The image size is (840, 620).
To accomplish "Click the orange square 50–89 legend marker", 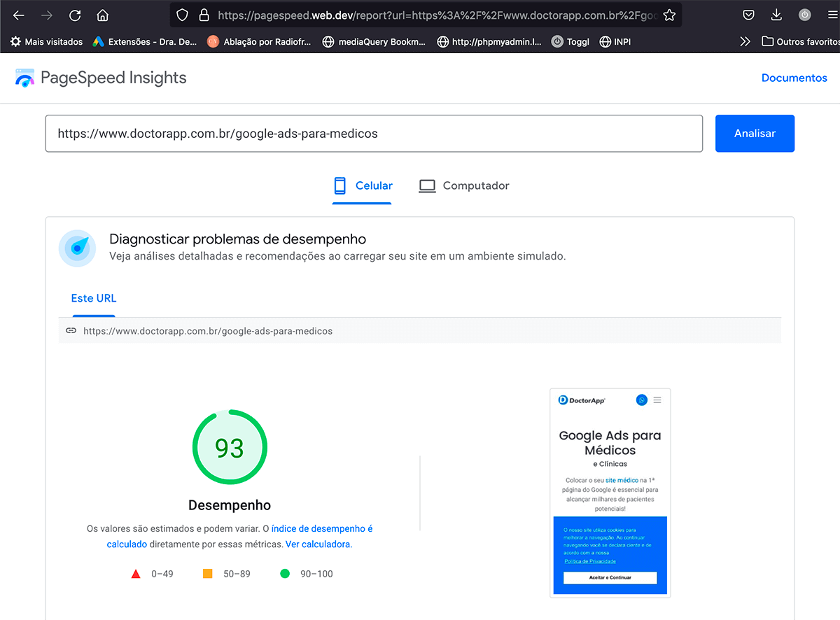I will point(207,574).
